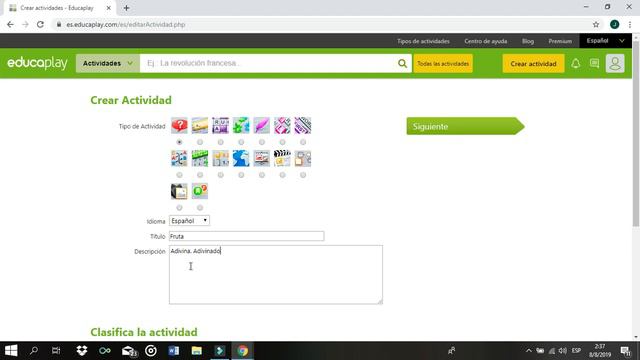Click inside the Descripción text area
The image size is (640, 360).
point(276,275)
